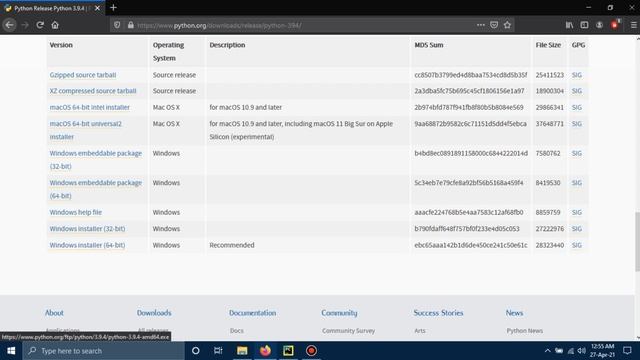Click the page vertical scrollbar thumb
The image size is (640, 360).
point(638,241)
